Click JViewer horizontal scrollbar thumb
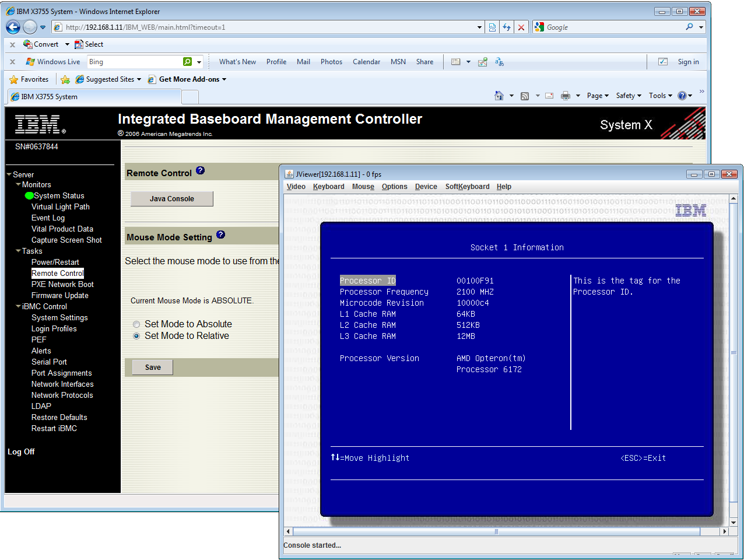The image size is (744, 560). pyautogui.click(x=496, y=531)
